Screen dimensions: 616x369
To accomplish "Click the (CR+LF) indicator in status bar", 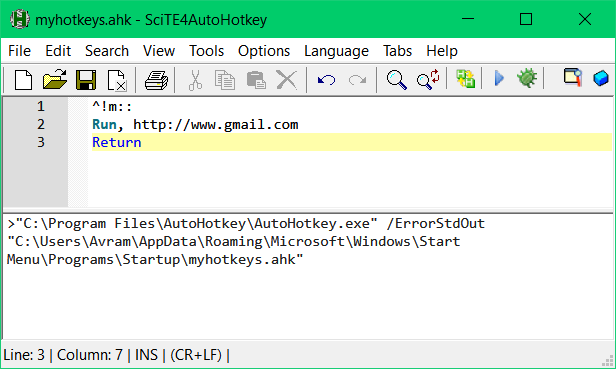I will coord(196,355).
